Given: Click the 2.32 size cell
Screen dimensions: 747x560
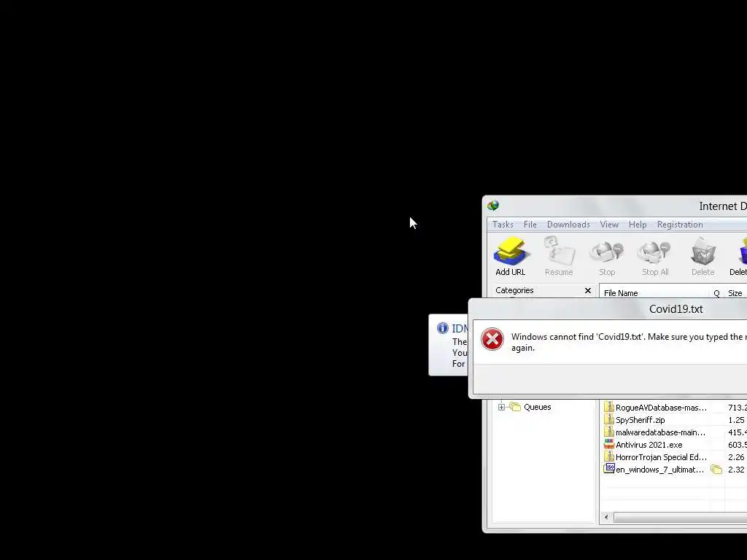Looking at the screenshot, I should [736, 470].
